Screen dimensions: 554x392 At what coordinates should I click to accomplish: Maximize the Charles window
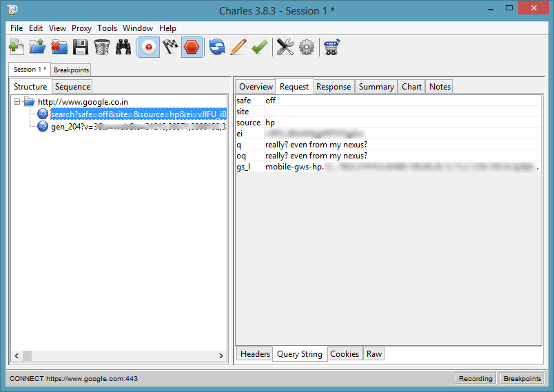509,8
